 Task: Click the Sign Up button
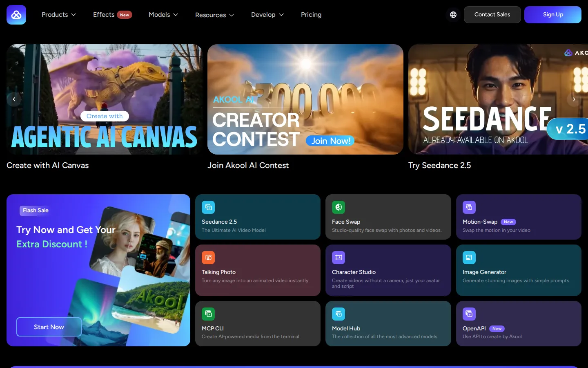[x=553, y=15]
